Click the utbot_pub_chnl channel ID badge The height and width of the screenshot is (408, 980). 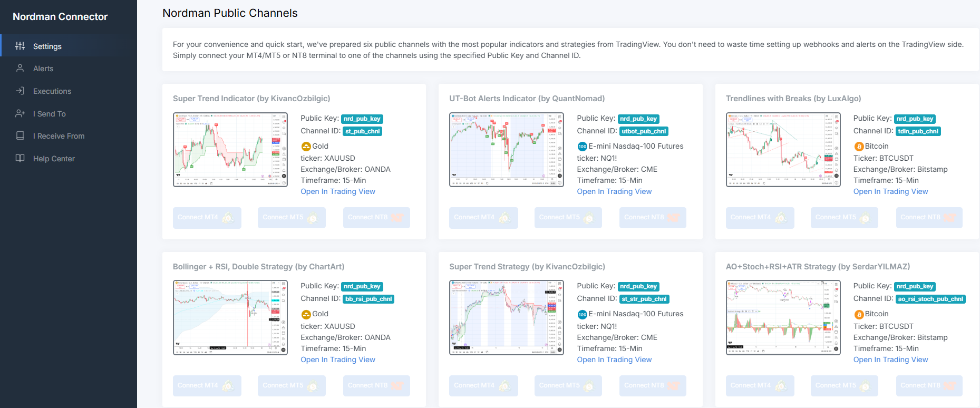(644, 131)
